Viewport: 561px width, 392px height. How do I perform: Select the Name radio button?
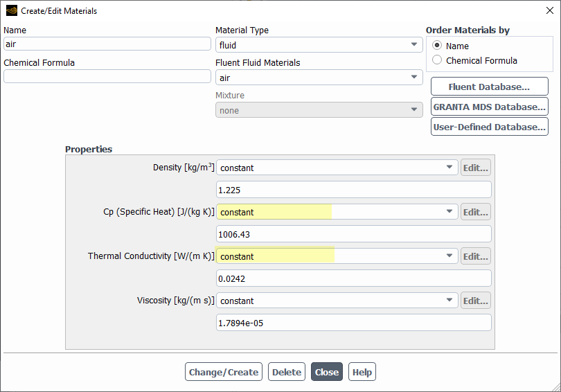tap(437, 46)
